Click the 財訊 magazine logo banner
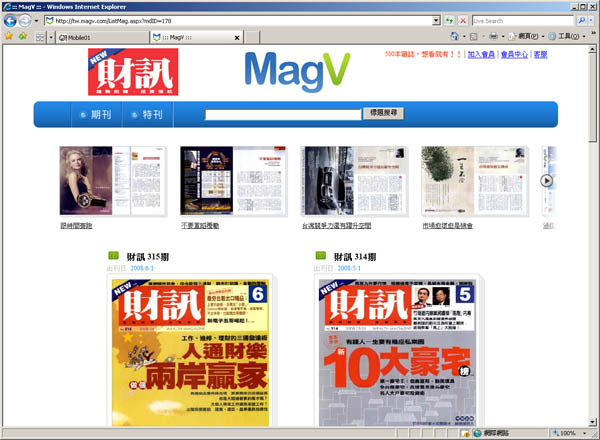Image resolution: width=600 pixels, height=440 pixels. 133,72
